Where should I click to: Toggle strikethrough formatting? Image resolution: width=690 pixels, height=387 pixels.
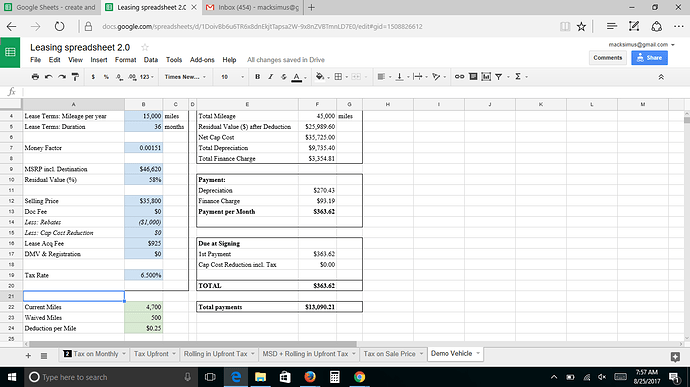[284, 77]
